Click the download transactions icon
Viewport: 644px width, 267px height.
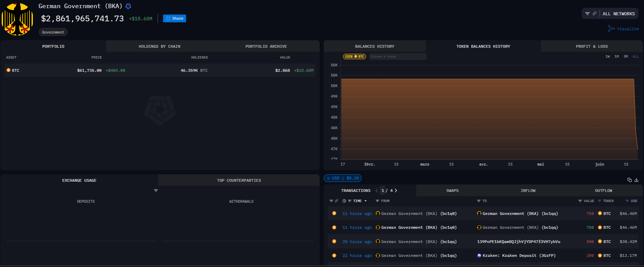click(637, 180)
